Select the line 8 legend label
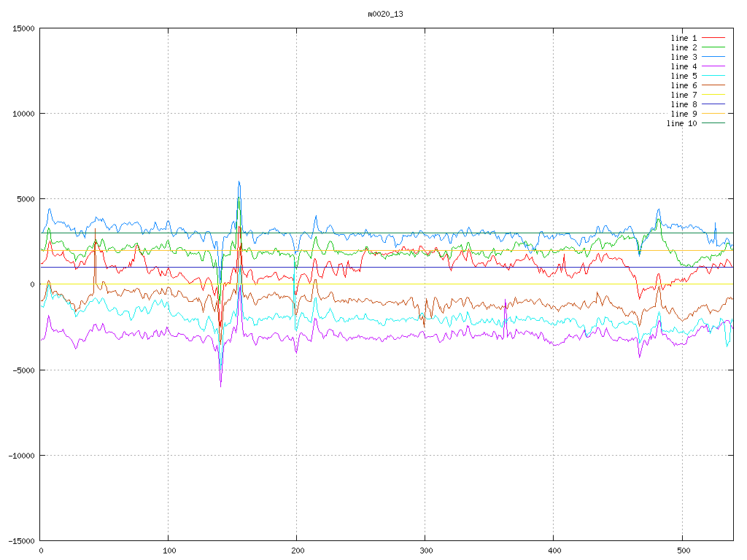Image resolution: width=747 pixels, height=560 pixels. click(684, 104)
